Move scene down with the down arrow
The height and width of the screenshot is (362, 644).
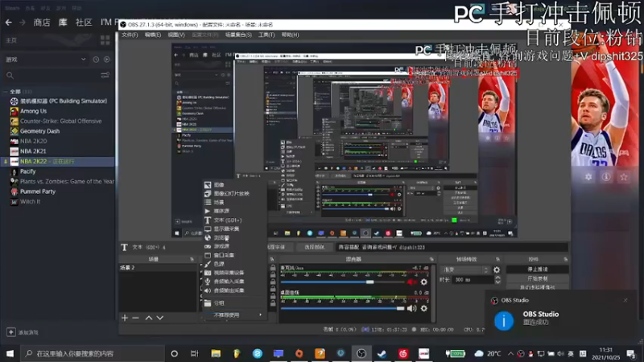click(159, 318)
